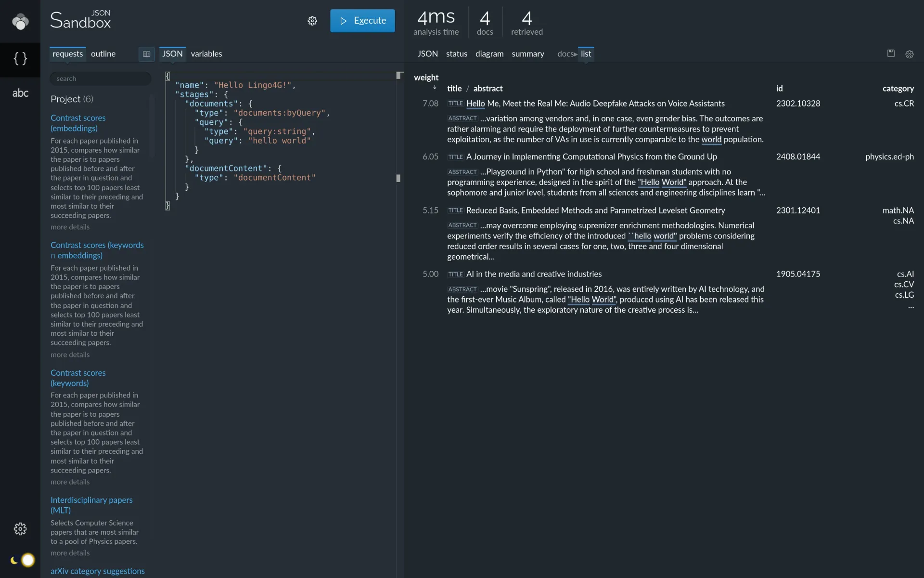924x578 pixels.
Task: Click the TITLE tag of 'Reduced Basis' paper
Action: (x=455, y=210)
